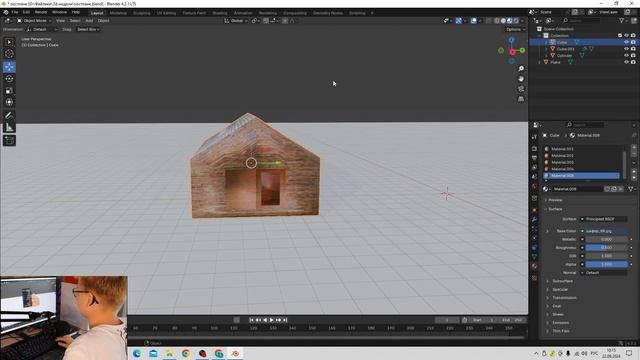Open the Window menu

pos(60,12)
